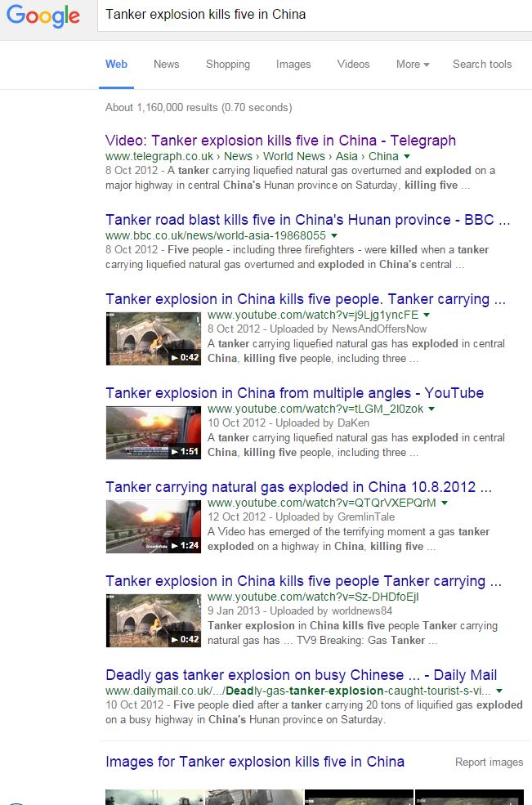Play the 1:51 DaKen video thumbnail

154,433
